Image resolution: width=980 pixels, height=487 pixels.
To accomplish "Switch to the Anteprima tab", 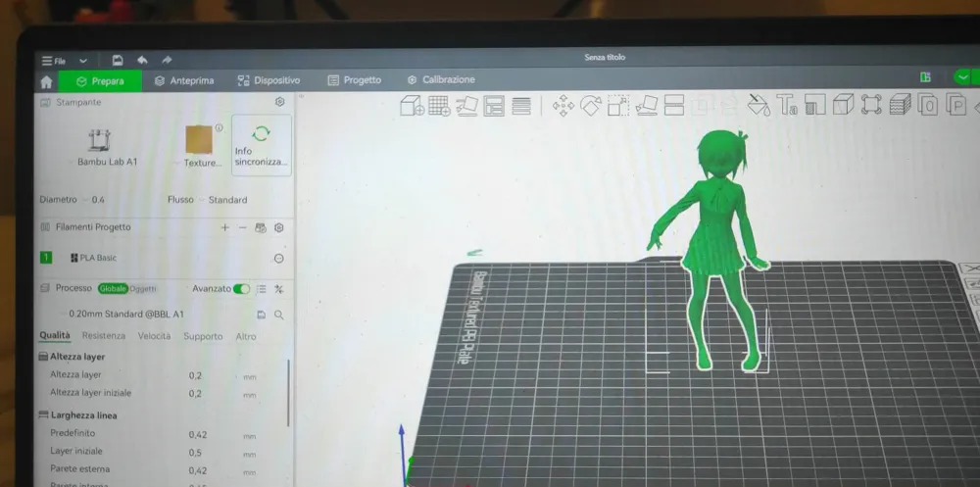I will point(184,80).
